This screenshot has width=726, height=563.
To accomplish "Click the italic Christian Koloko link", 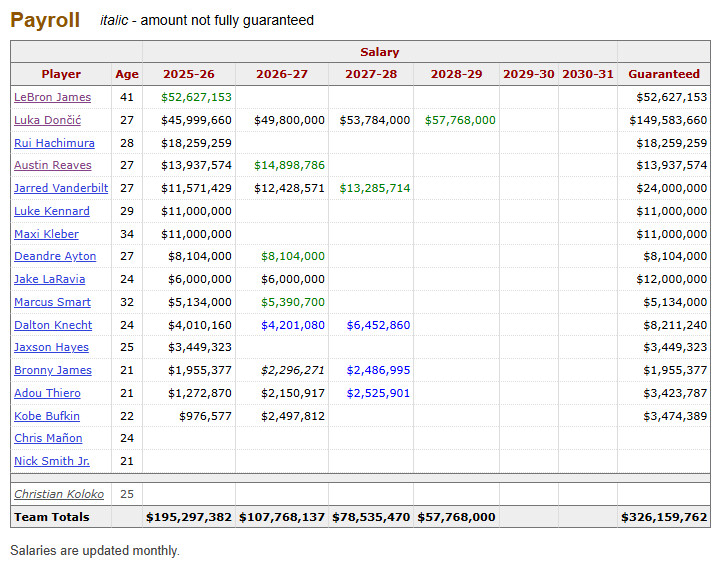I will [59, 494].
